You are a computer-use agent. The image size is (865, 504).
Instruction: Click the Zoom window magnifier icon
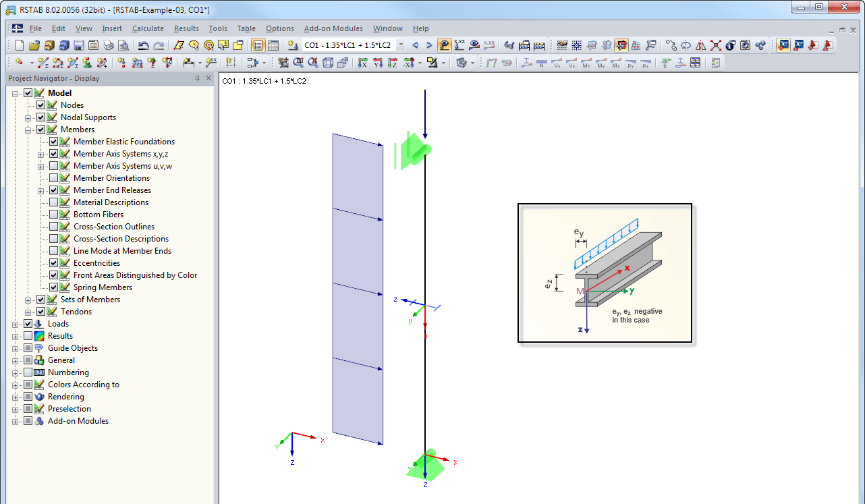298,63
